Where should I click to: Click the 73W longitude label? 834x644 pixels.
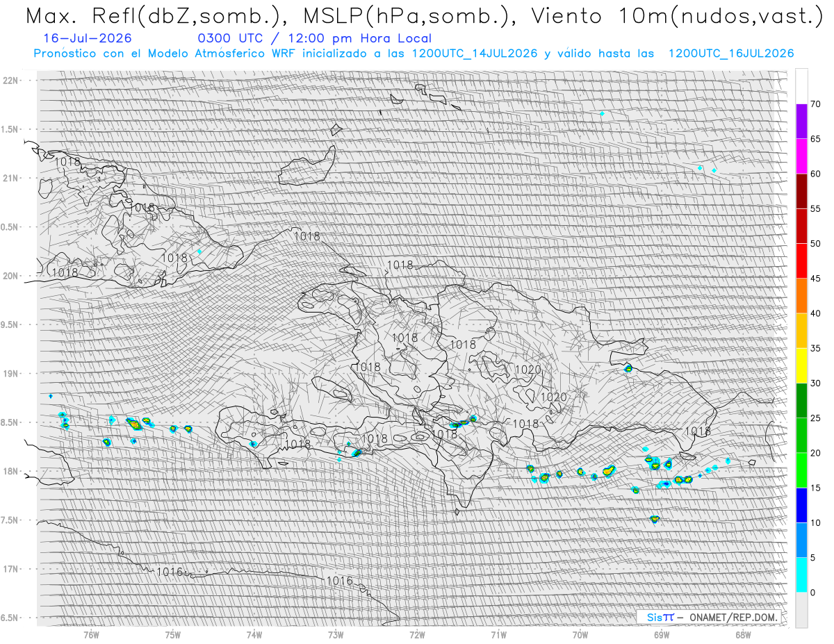coord(336,634)
